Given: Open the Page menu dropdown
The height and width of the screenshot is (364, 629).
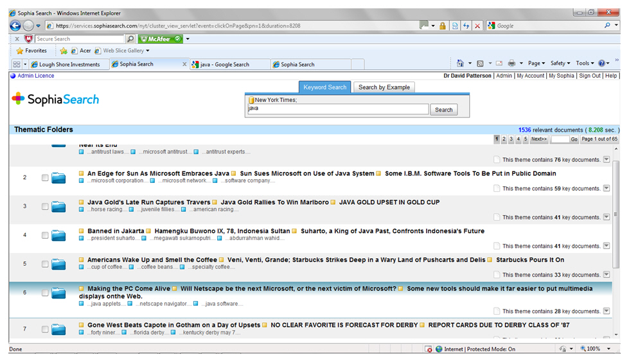Looking at the screenshot, I should [x=536, y=64].
